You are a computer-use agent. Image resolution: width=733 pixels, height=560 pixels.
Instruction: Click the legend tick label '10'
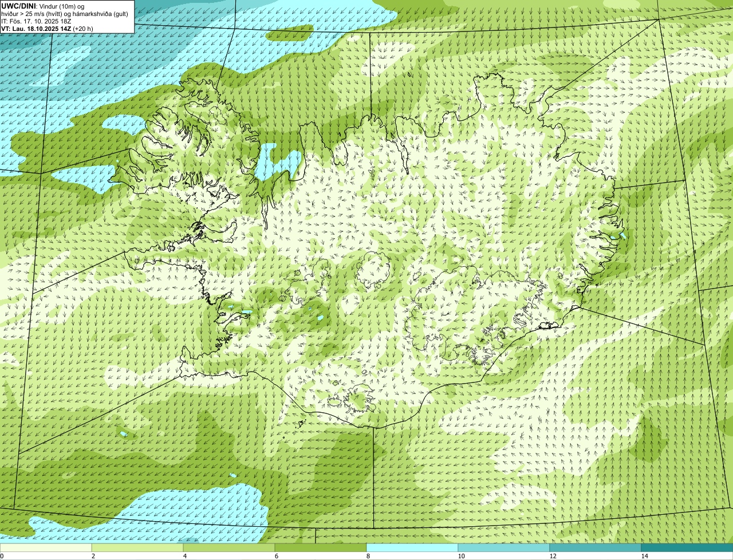coord(461,556)
